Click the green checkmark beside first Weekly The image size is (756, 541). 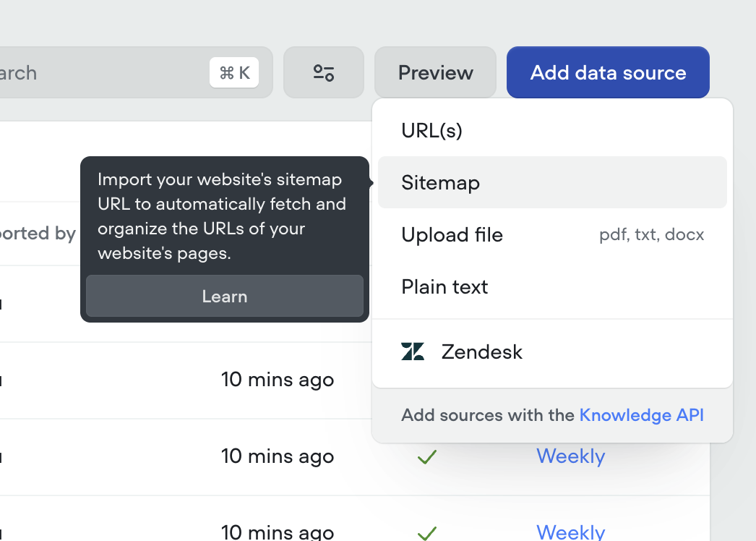427,456
